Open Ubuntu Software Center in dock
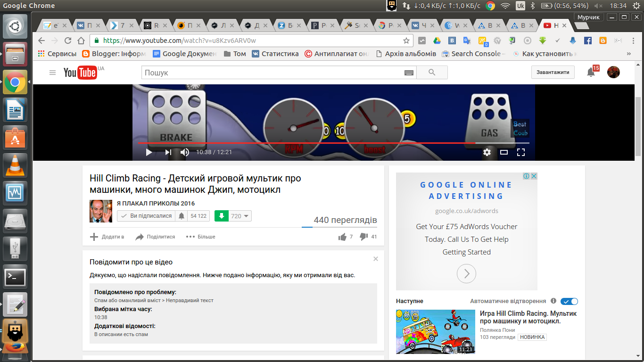Image resolution: width=644 pixels, height=362 pixels. click(15, 138)
